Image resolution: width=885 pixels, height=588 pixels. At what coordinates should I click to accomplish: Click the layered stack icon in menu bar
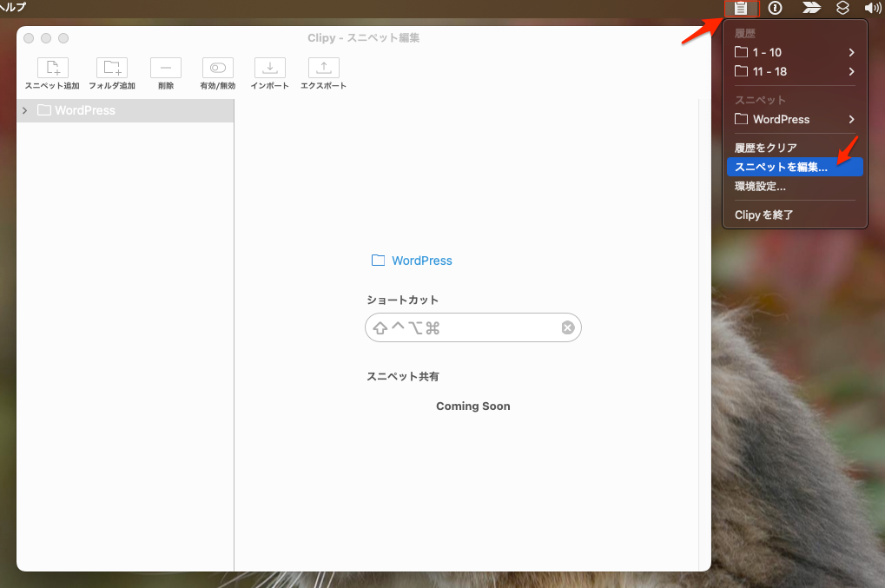[842, 8]
